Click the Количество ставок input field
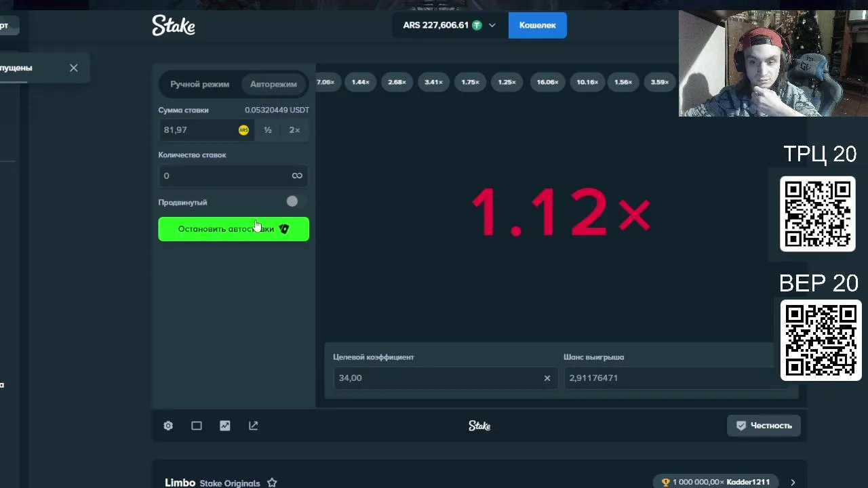 pos(233,176)
